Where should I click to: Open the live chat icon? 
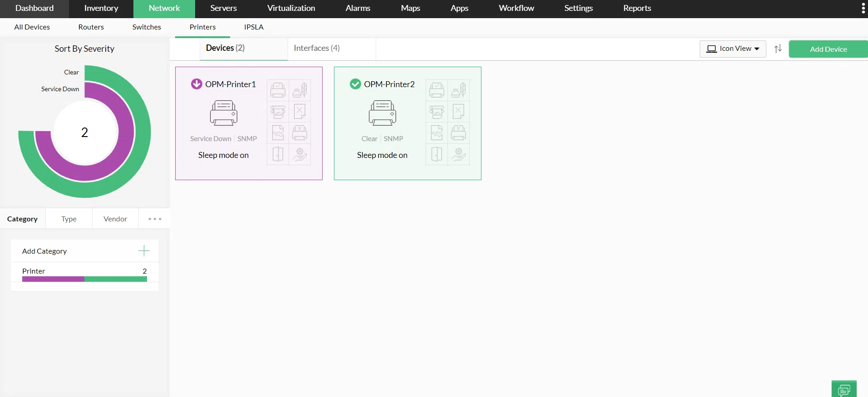tap(843, 390)
